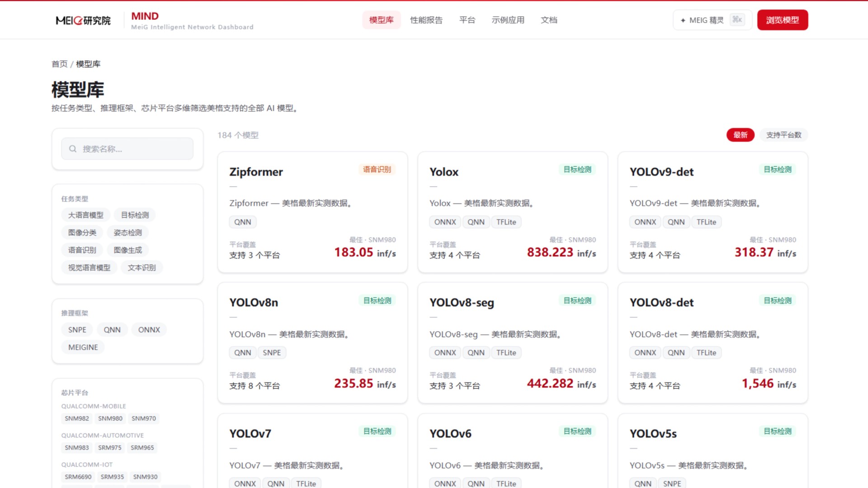Sort models by 支持平台数
Image resolution: width=868 pixels, height=488 pixels.
coord(783,135)
